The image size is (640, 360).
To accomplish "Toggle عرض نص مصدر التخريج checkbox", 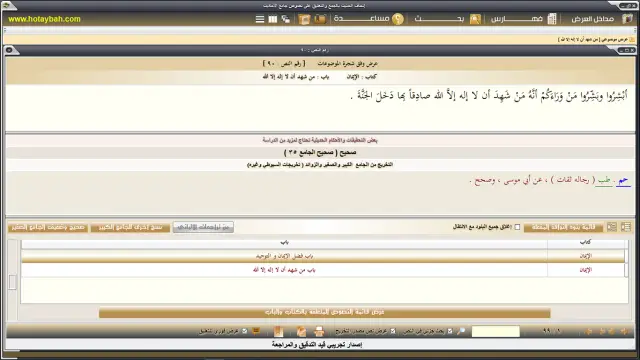I will tap(393, 331).
